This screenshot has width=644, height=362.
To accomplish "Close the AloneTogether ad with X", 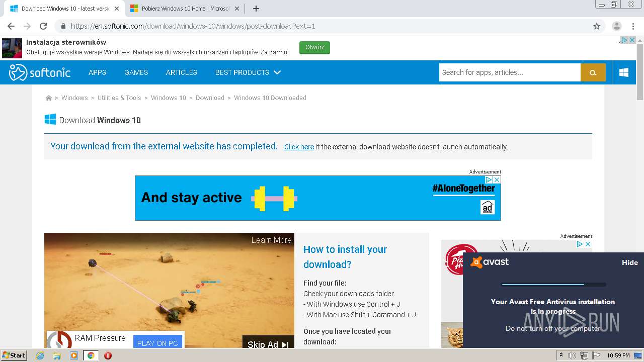I will click(x=497, y=179).
